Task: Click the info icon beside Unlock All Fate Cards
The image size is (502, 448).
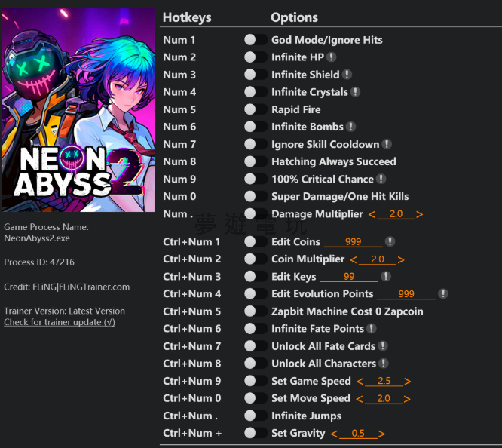Action: 383,346
